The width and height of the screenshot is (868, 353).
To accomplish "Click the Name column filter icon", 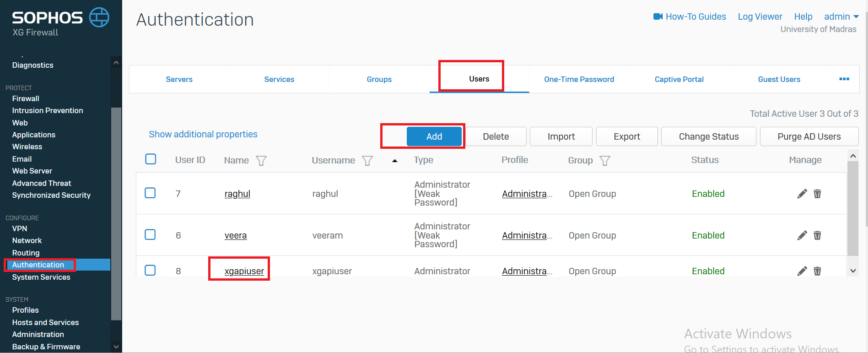I will (261, 161).
